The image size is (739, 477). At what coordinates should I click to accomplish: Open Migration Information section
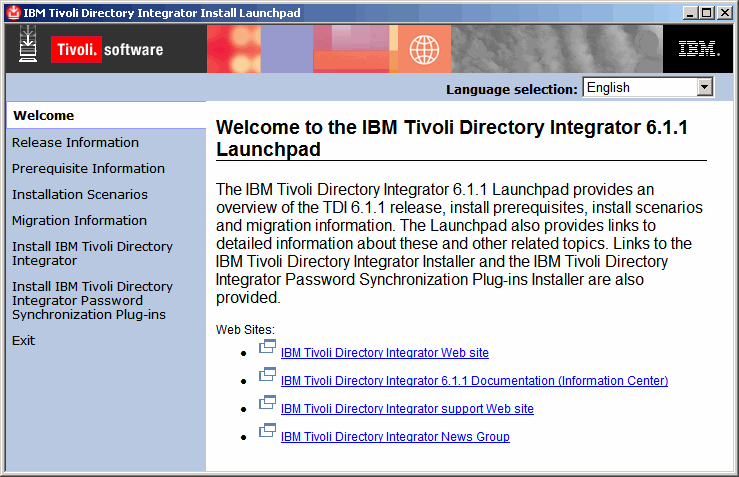point(79,220)
